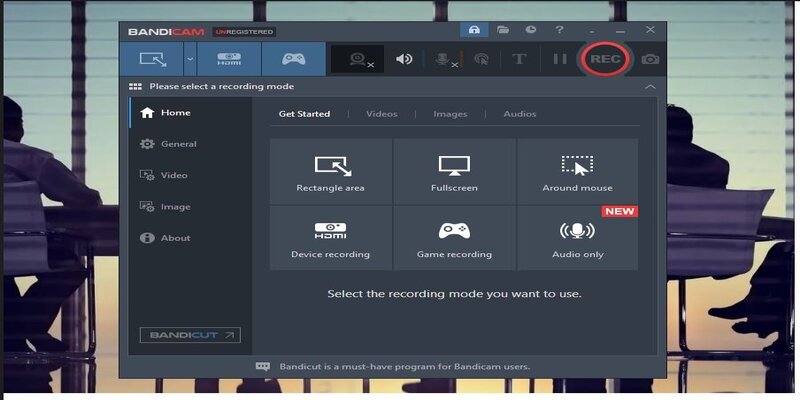Toggle the text overlay T icon
Image resolution: width=800 pixels, height=400 pixels.
[519, 59]
